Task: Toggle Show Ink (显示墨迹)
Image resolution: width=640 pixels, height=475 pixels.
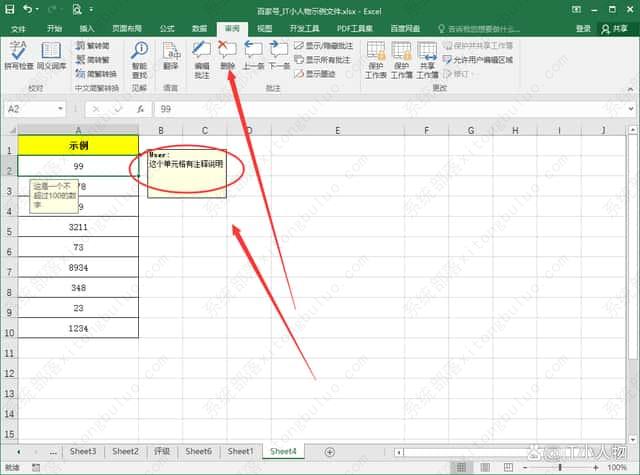Action: coord(320,73)
